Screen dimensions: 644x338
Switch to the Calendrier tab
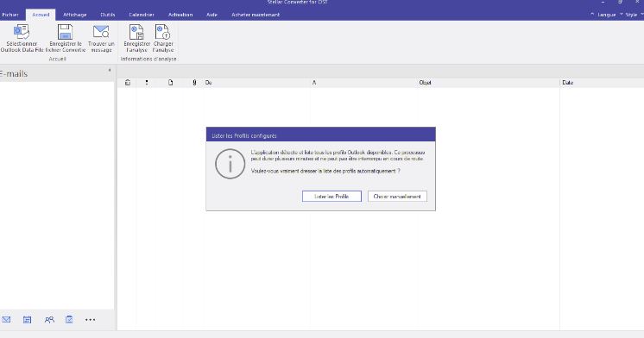[x=142, y=15]
